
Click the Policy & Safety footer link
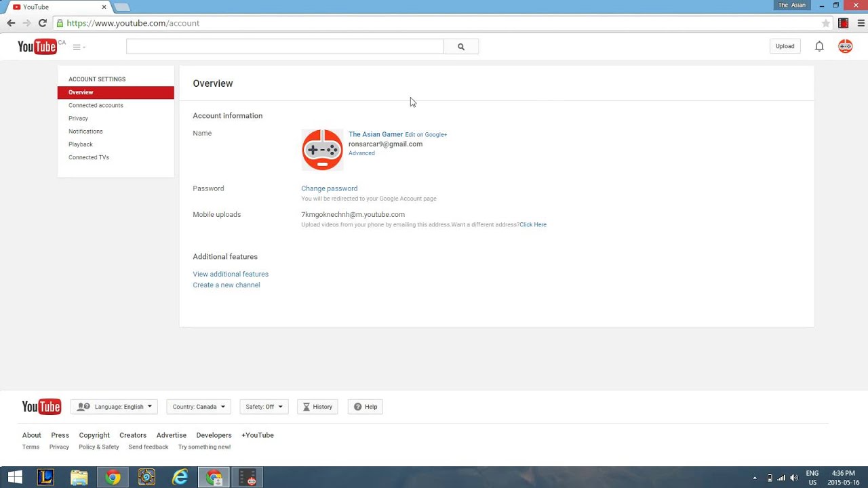click(x=99, y=447)
